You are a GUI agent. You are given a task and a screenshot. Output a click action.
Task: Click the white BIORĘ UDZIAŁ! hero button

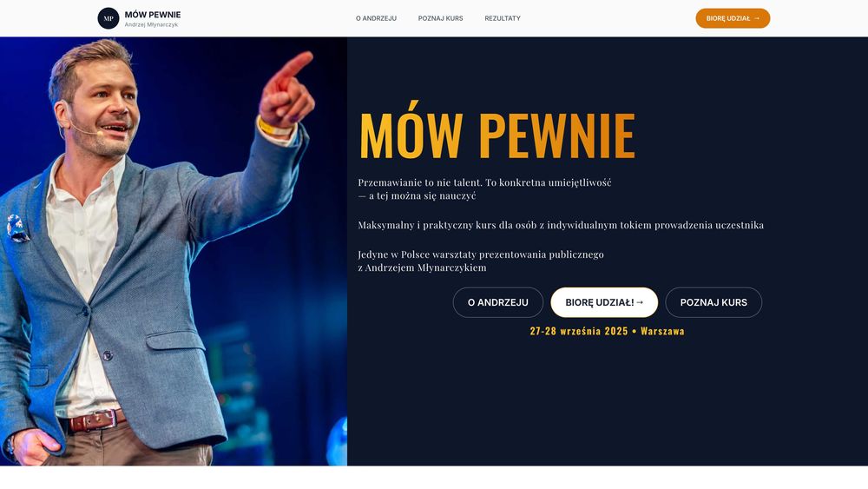coord(604,302)
